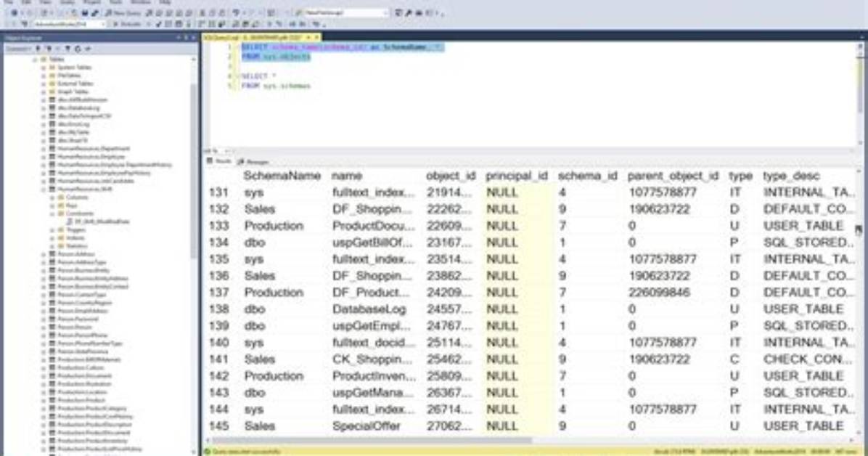Expand the Keys folder under HumanResources.Shift
This screenshot has width=868, height=456.
point(52,205)
